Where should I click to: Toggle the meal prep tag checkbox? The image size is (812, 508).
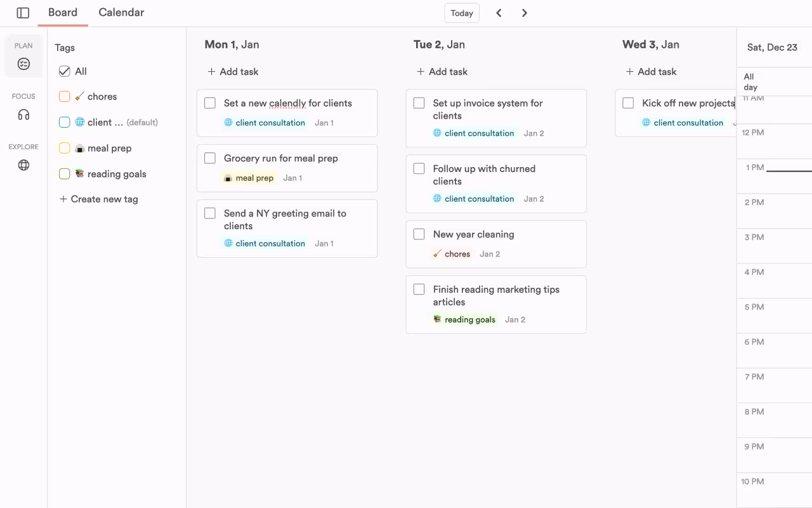click(64, 148)
